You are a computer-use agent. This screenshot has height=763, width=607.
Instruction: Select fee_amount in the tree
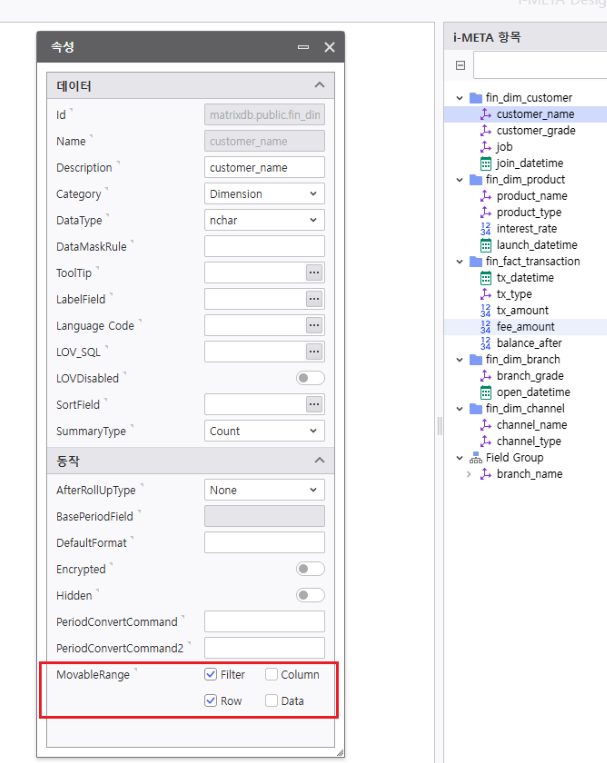pos(526,327)
